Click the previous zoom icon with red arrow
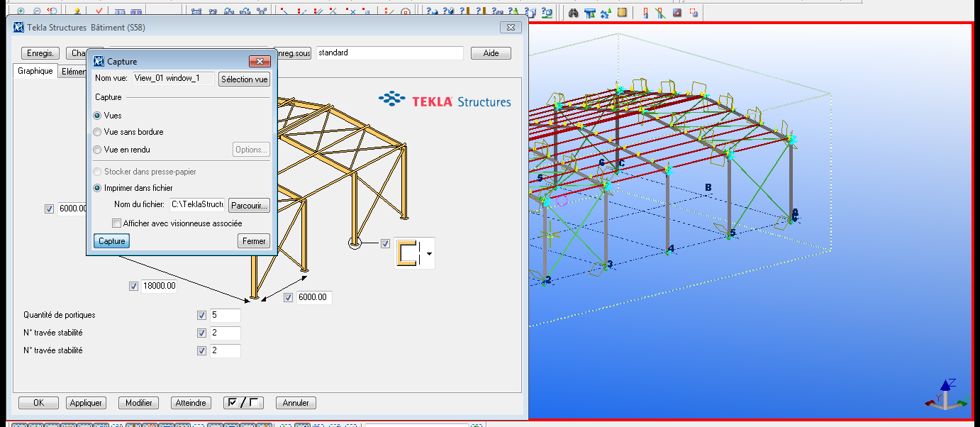 pyautogui.click(x=52, y=11)
